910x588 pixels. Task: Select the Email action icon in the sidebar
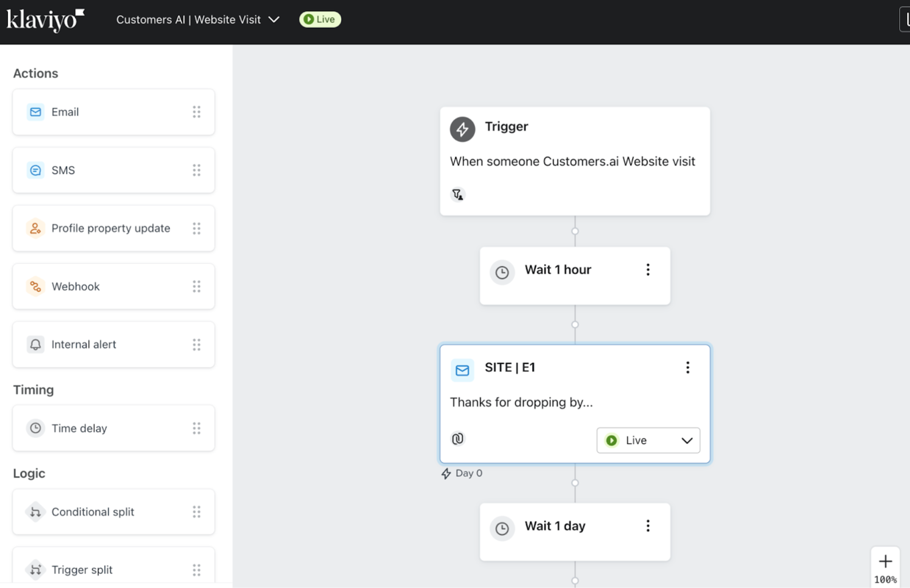pos(35,112)
